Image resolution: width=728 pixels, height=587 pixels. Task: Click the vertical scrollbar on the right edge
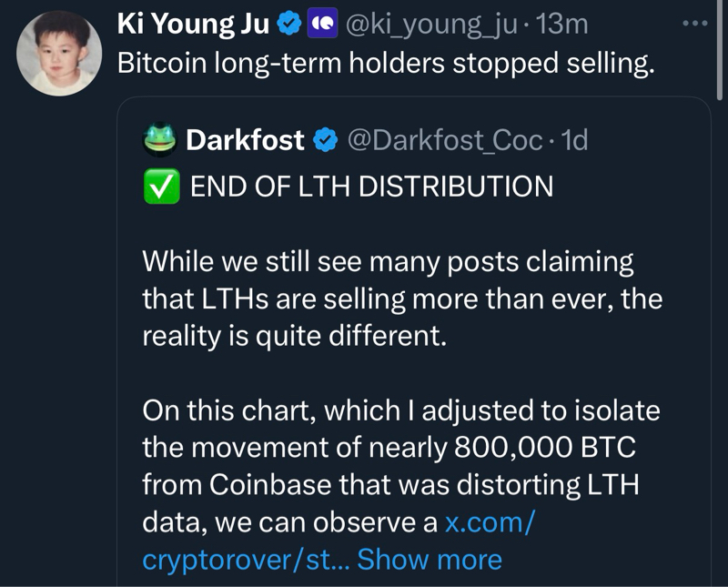coord(720,50)
